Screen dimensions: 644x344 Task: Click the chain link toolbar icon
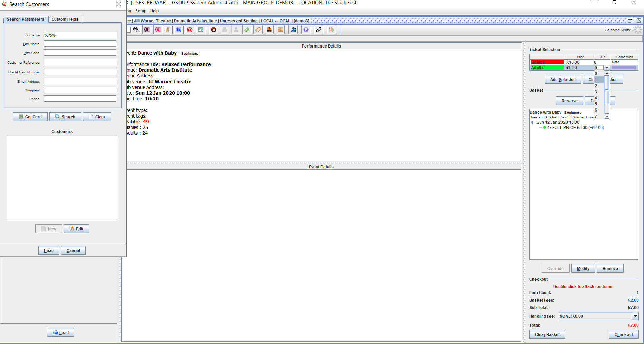point(318,30)
